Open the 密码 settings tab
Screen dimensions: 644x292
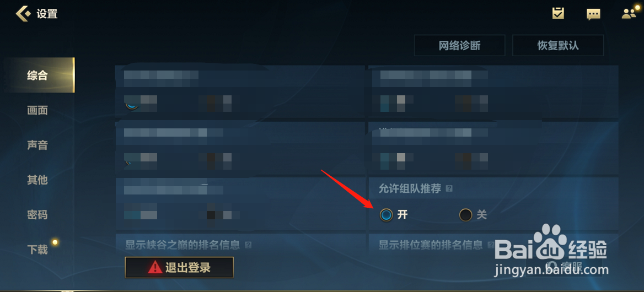pos(38,214)
